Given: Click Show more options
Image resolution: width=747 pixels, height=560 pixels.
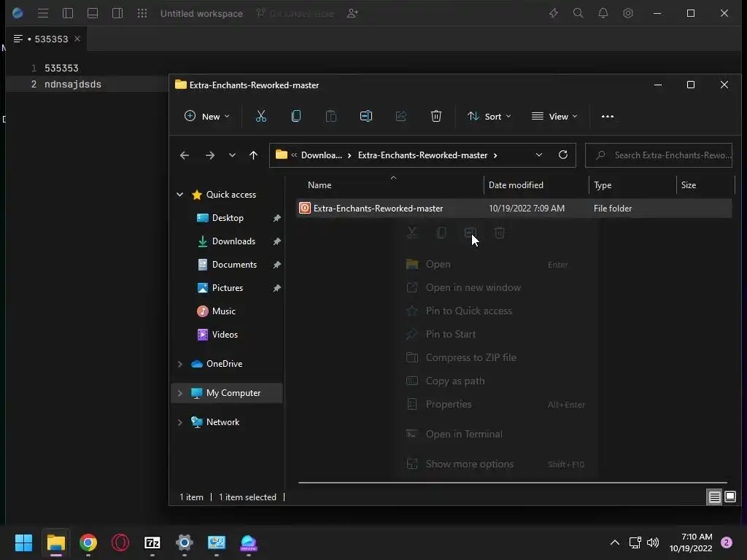Looking at the screenshot, I should click(495, 464).
